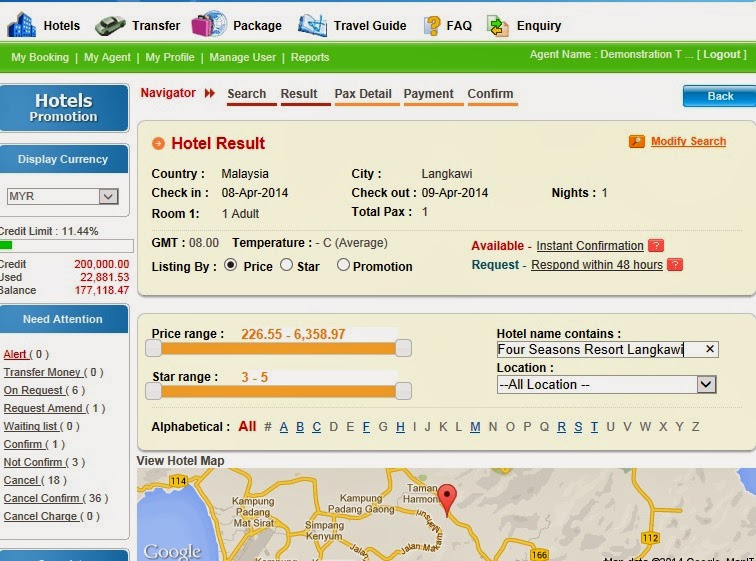Click the Hotels building icon

pos(22,25)
